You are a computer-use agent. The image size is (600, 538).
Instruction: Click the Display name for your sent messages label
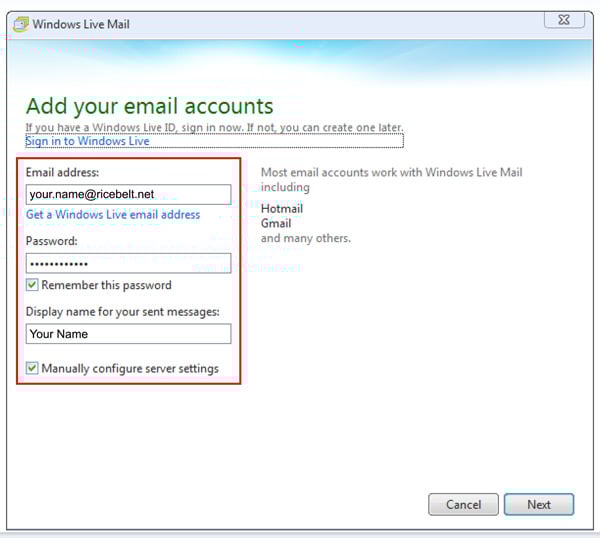tap(121, 312)
